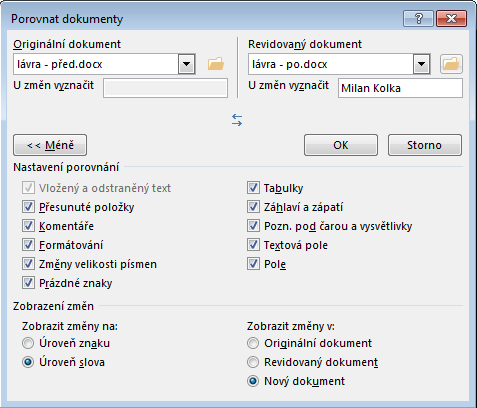
Task: Choose Originální dokument for showing changes
Action: pos(253,343)
